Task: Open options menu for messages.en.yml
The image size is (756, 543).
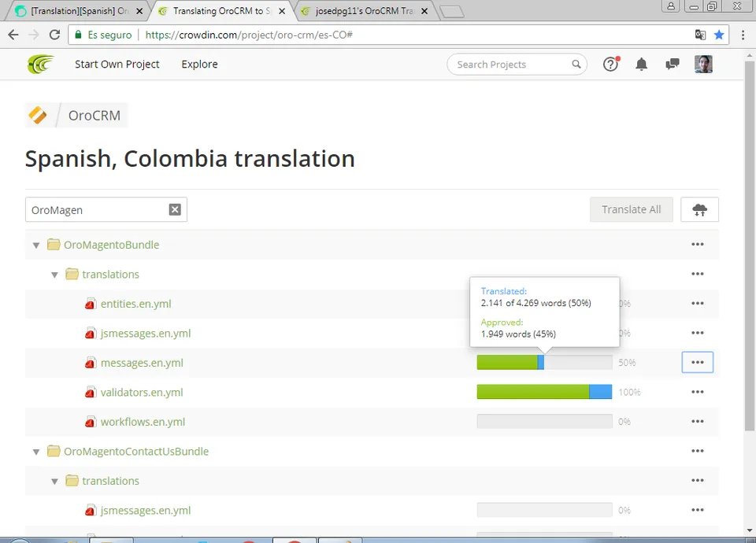Action: [698, 362]
